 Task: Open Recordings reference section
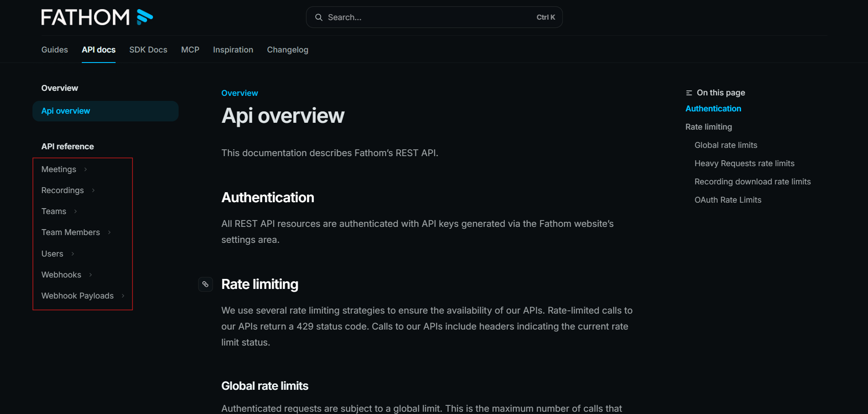point(63,190)
